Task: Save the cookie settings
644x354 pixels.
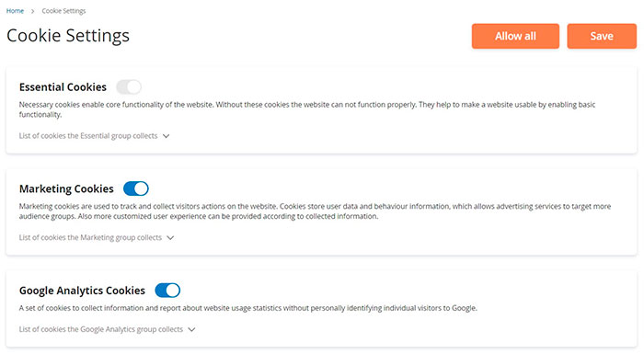Action: (602, 36)
